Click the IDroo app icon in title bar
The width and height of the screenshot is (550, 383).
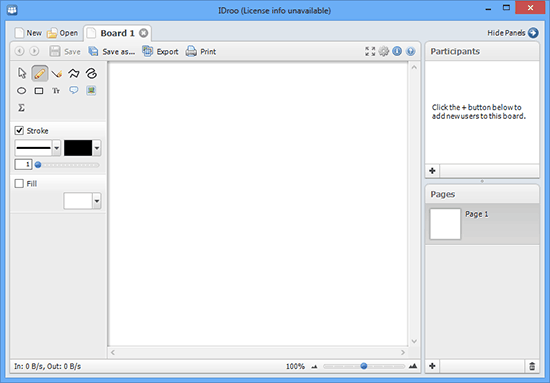(12, 10)
